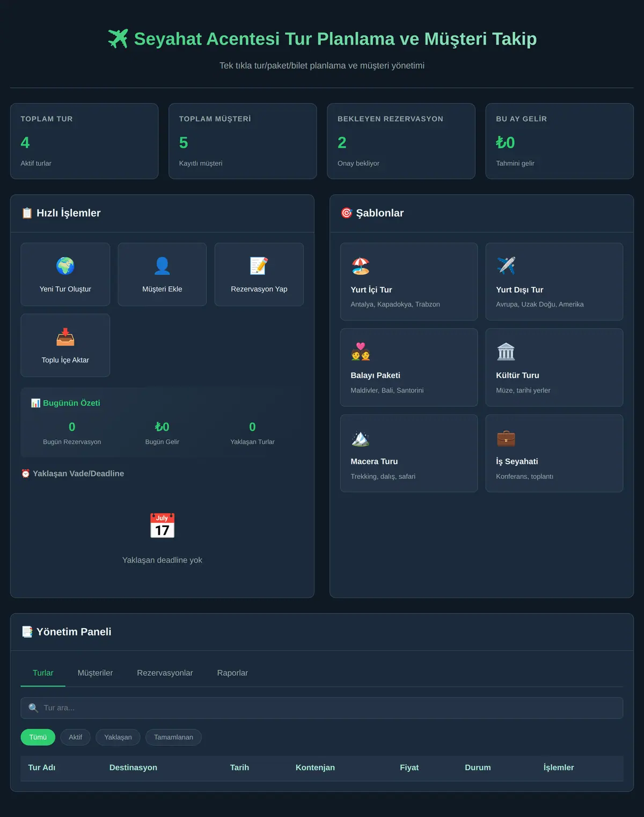Focus the Tur ara search field
This screenshot has height=817, width=644.
[322, 708]
